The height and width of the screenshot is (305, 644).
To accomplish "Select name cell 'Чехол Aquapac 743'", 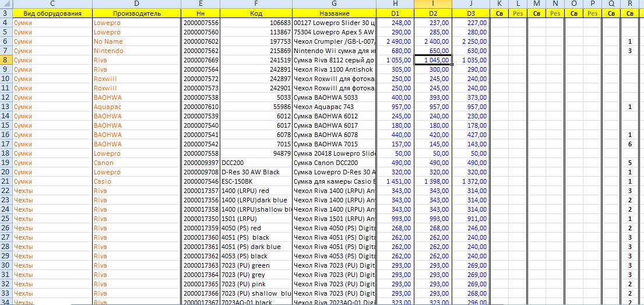I will 335,107.
